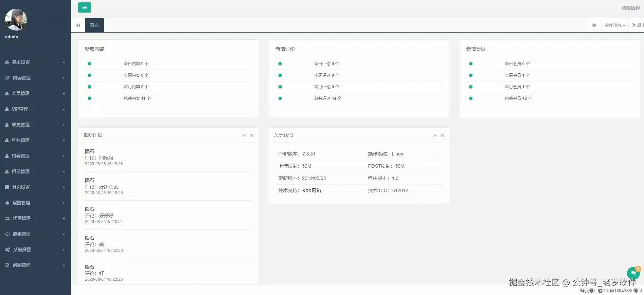Click the PHP版本：7.3.31 entry

pos(297,154)
